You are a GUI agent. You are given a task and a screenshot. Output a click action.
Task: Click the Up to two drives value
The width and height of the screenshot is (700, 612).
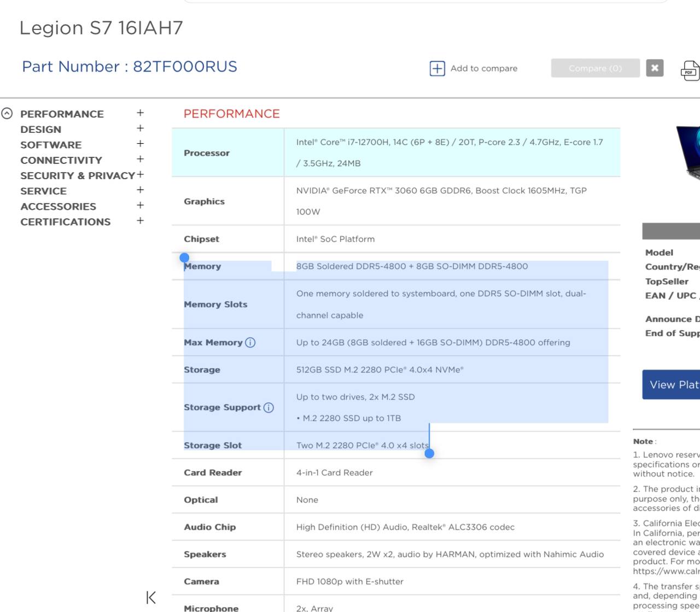tap(355, 397)
